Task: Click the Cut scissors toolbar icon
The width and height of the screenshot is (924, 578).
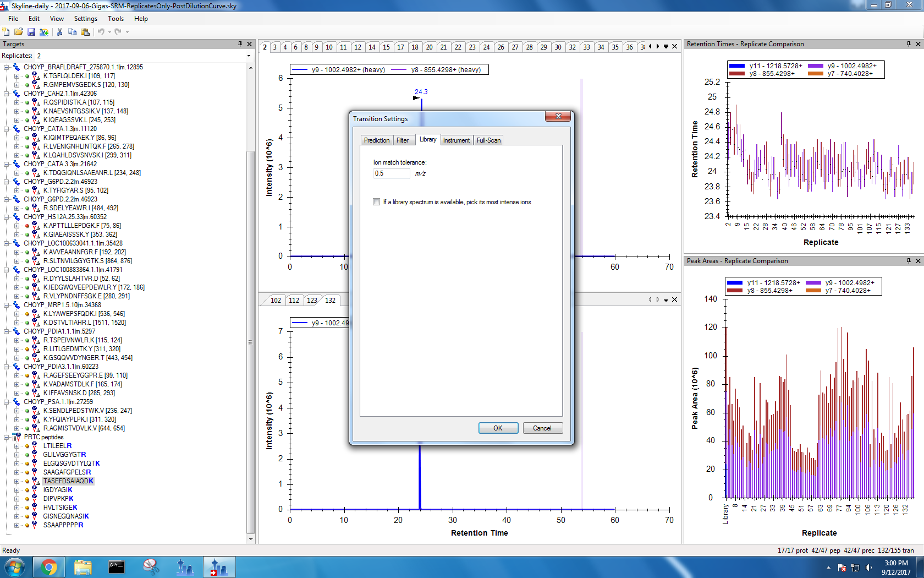Action: [x=59, y=32]
